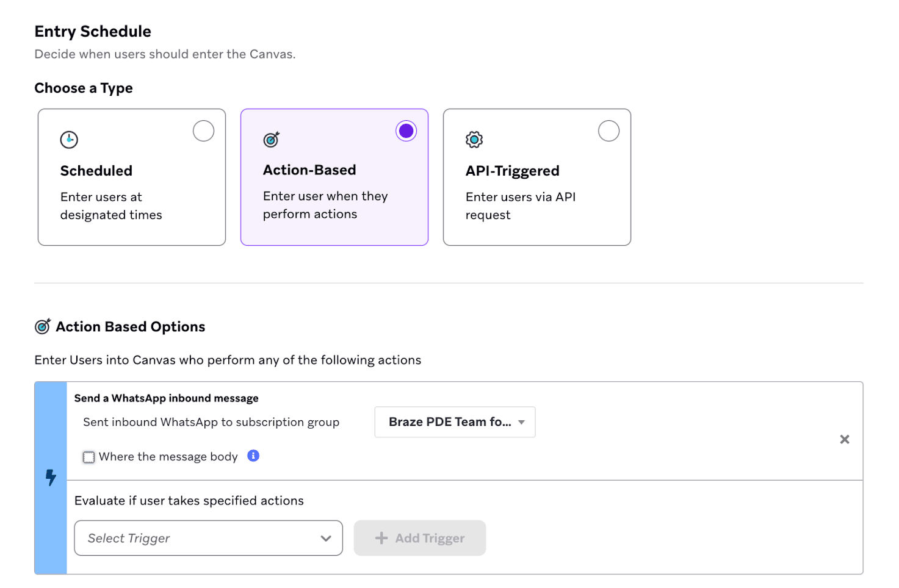Choose the Scheduled entry type title
The height and width of the screenshot is (588, 899).
pos(96,171)
